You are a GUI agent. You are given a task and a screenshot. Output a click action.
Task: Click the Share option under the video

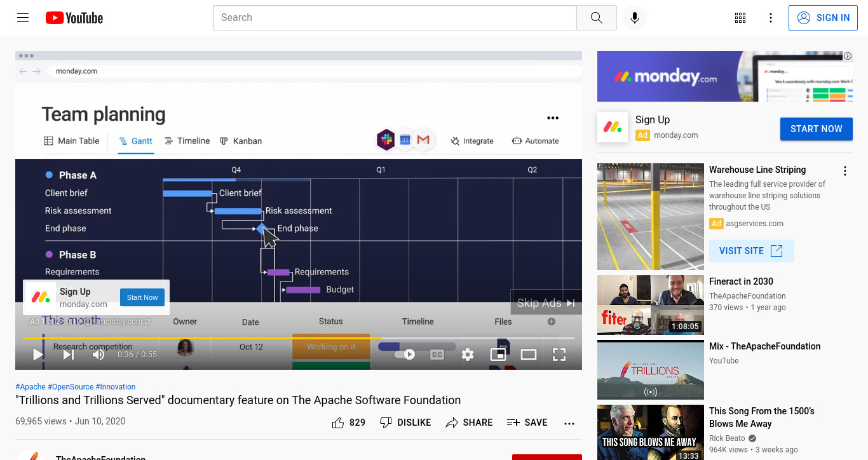[469, 423]
